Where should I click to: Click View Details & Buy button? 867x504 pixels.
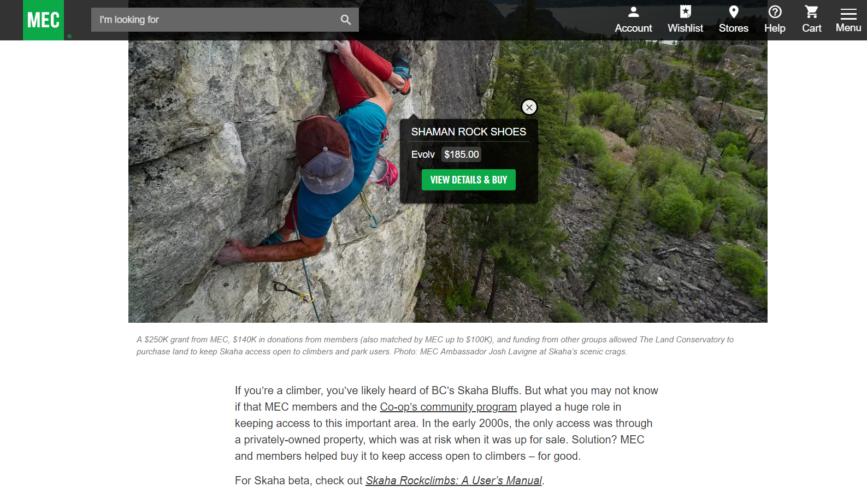(468, 180)
